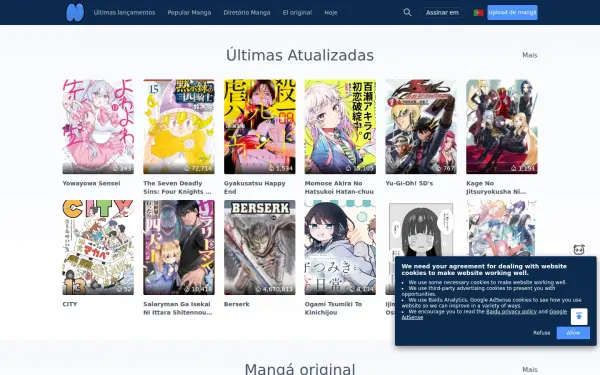This screenshot has width=600, height=375.
Task: Click the panda face floating icon
Action: coord(579,249)
